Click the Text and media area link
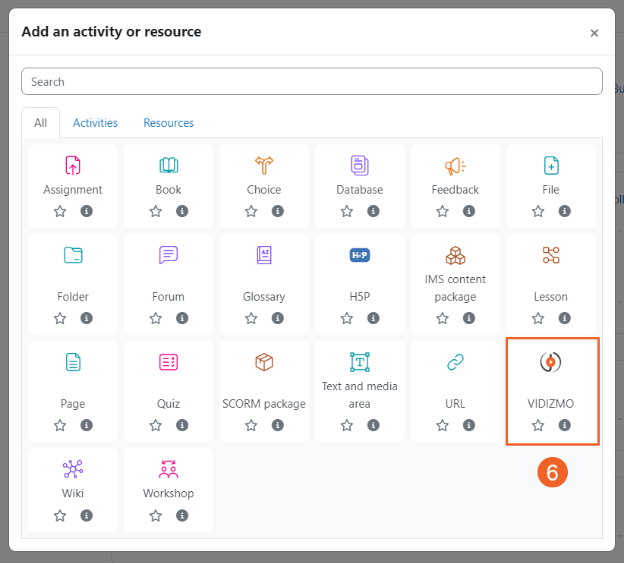Screen dimensions: 624x564 (x=359, y=395)
